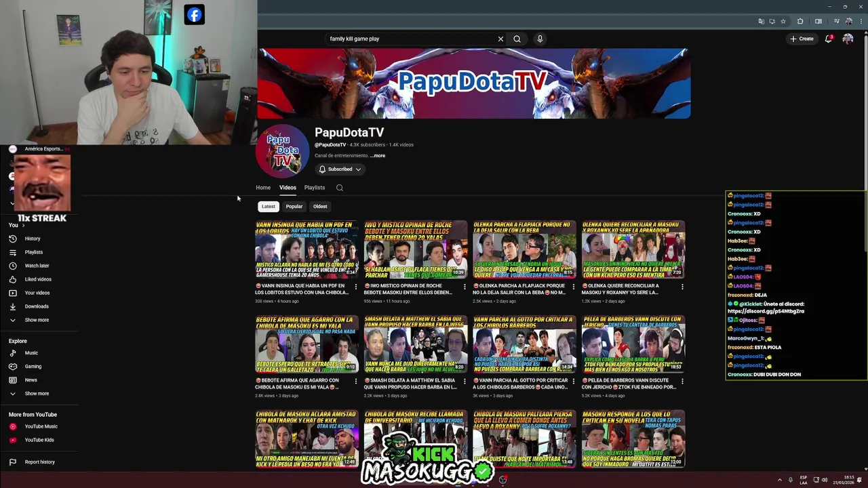This screenshot has width=868, height=488.
Task: Switch to Playlists tab
Action: point(315,188)
